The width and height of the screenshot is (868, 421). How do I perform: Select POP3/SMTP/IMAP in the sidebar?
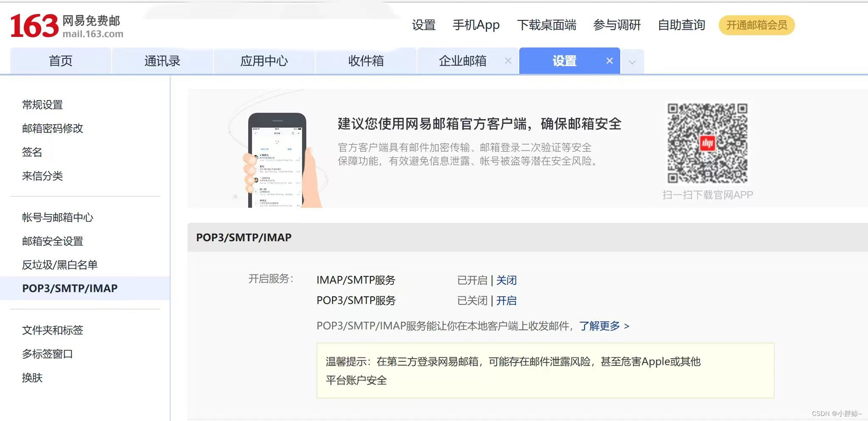pyautogui.click(x=85, y=288)
